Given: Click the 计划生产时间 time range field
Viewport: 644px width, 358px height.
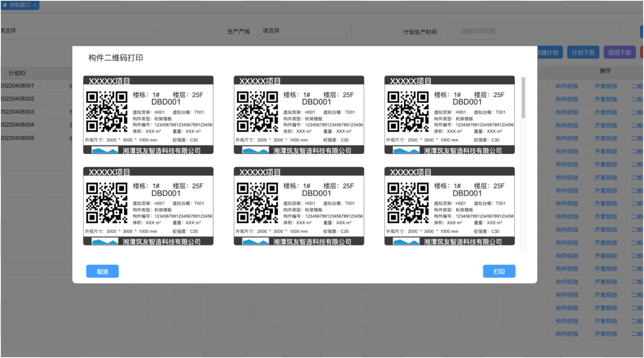Looking at the screenshot, I should [533, 31].
